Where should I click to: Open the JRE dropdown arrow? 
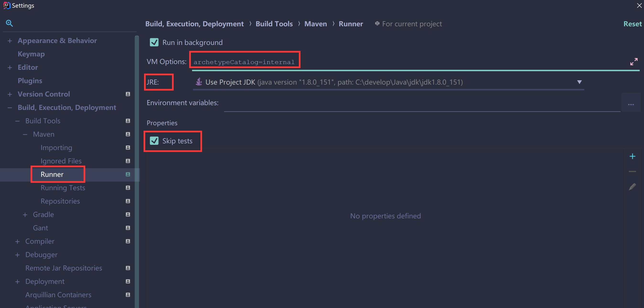579,82
